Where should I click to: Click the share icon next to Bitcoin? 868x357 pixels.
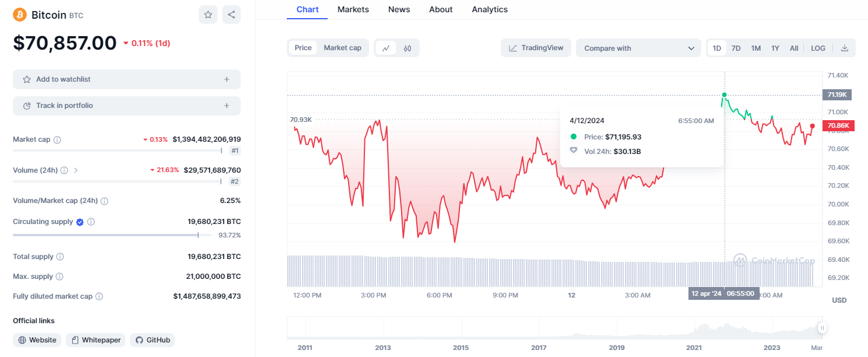[231, 15]
